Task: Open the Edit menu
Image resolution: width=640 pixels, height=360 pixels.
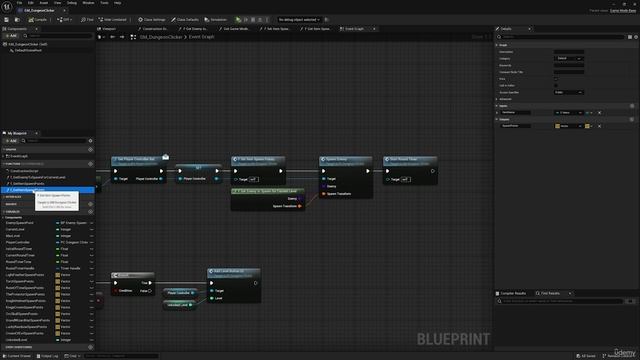Action: 31,3
